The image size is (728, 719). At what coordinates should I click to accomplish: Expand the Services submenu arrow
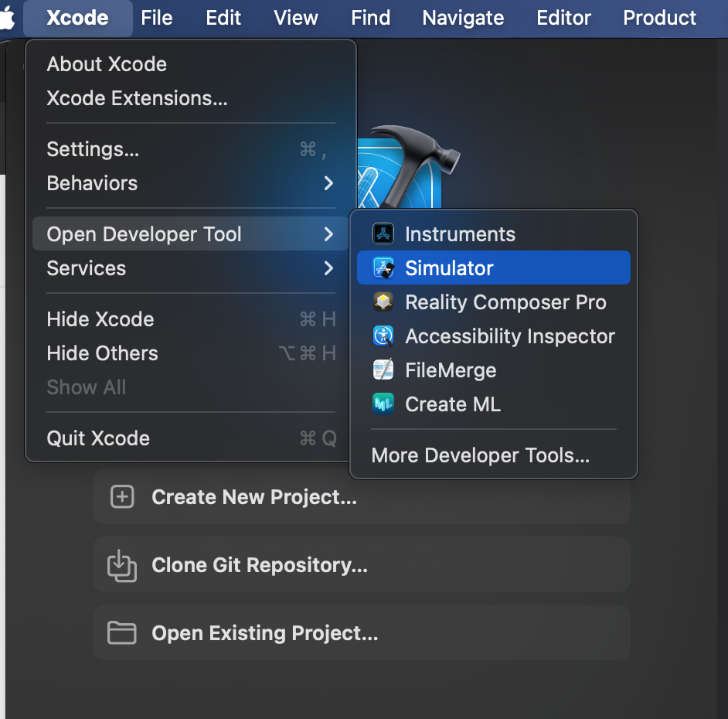pos(328,268)
